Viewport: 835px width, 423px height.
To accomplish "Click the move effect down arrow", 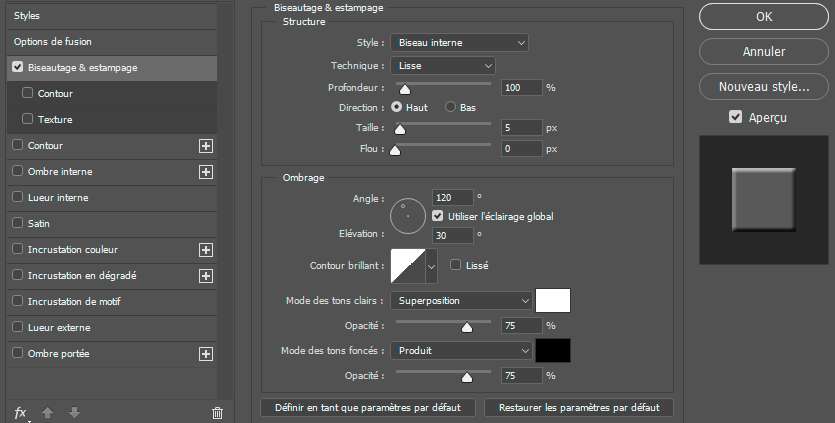I will click(x=73, y=412).
